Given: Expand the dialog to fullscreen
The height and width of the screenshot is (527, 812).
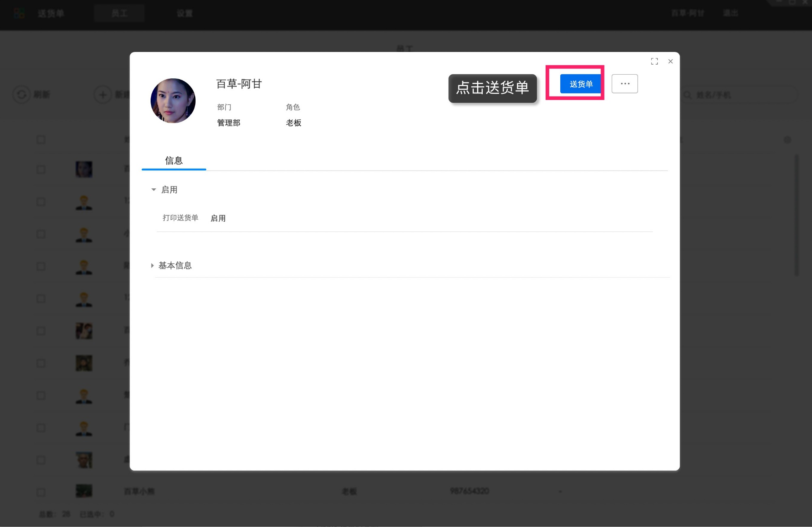Looking at the screenshot, I should 654,61.
